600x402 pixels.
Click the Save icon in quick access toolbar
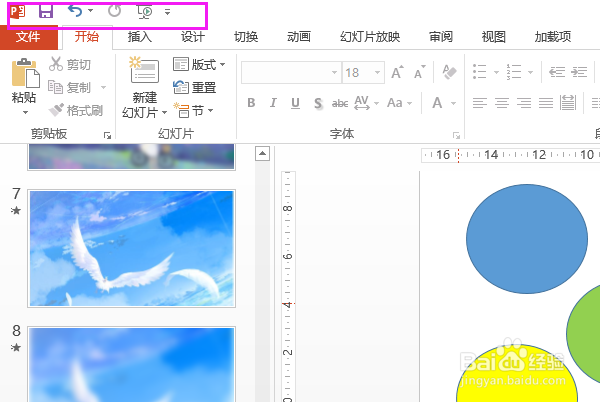(x=46, y=11)
